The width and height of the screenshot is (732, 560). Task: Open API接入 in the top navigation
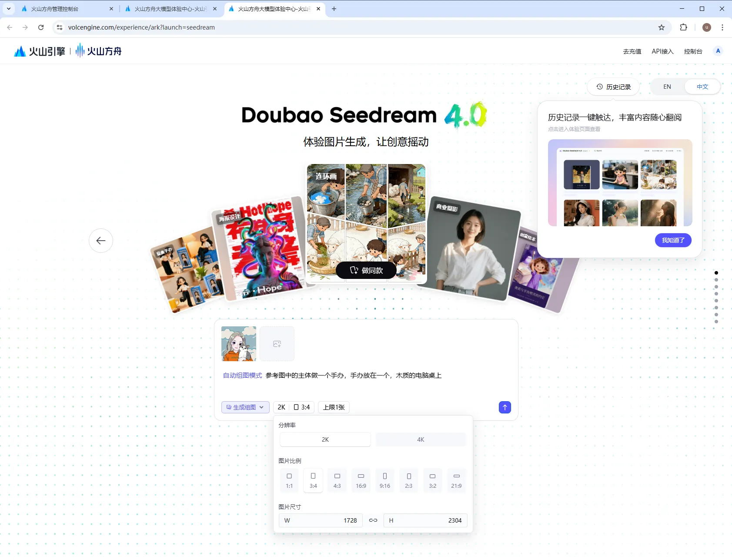click(x=662, y=51)
